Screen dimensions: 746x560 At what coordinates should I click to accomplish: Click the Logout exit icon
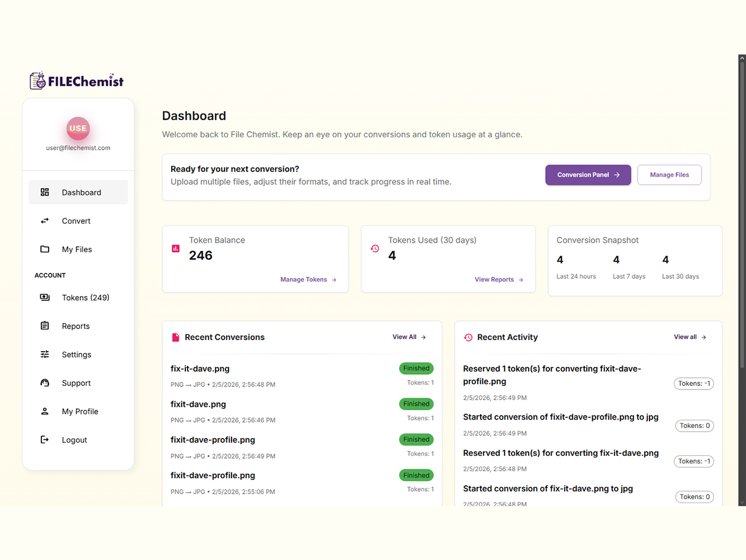click(44, 439)
